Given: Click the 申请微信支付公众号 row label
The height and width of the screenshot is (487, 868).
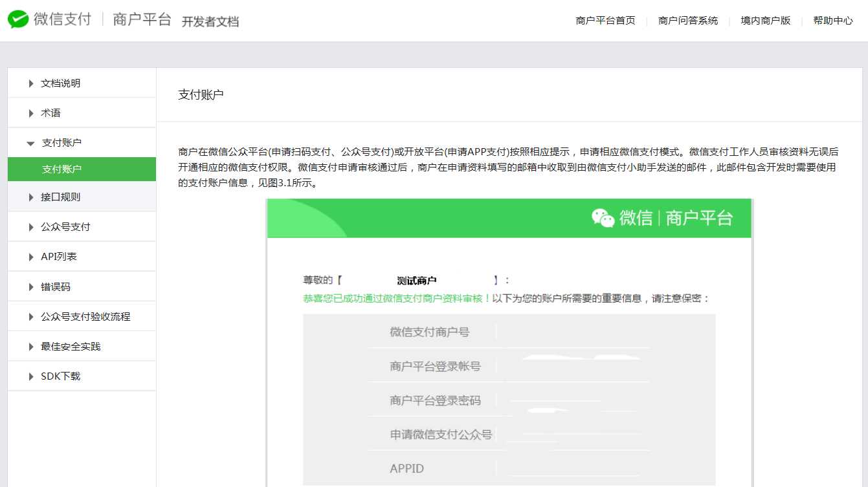Looking at the screenshot, I should click(441, 435).
